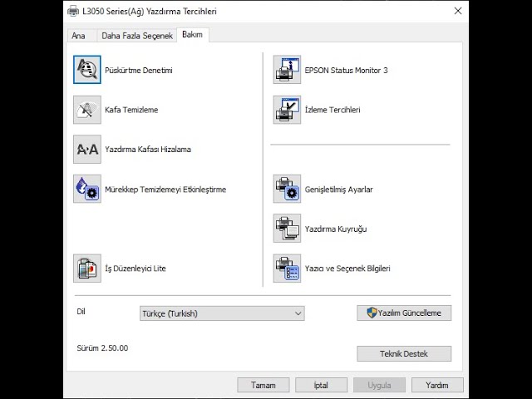Start Kafa Temizleme head cleaning icon
The height and width of the screenshot is (399, 532).
pyautogui.click(x=87, y=110)
